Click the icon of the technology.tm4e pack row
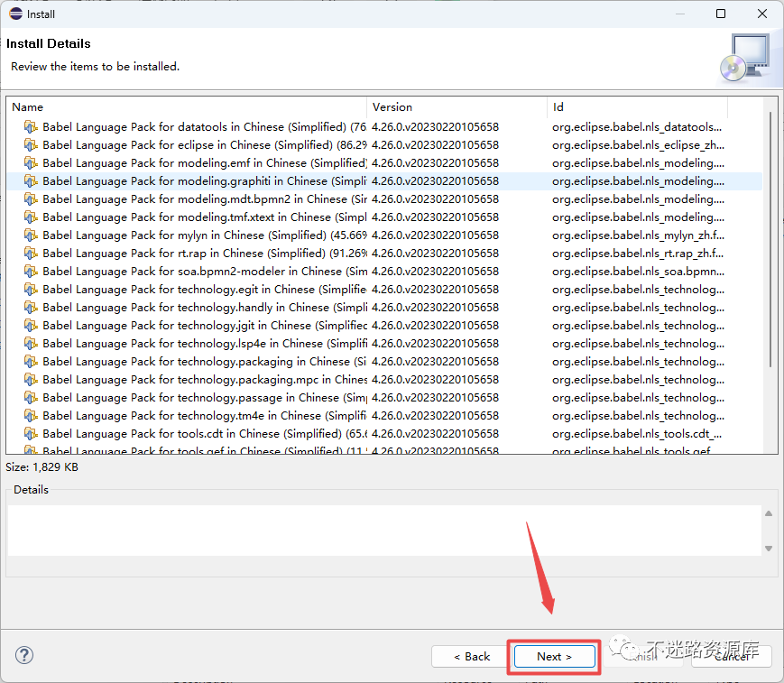 [31, 416]
